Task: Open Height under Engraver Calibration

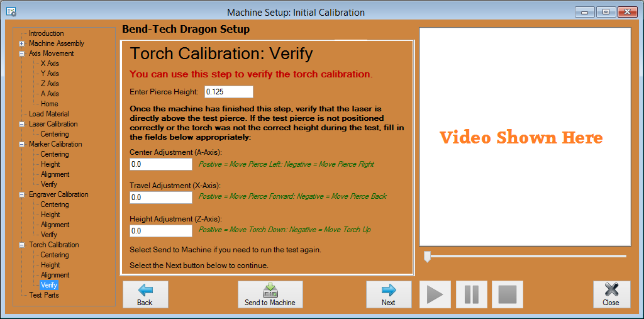Action: tap(50, 215)
